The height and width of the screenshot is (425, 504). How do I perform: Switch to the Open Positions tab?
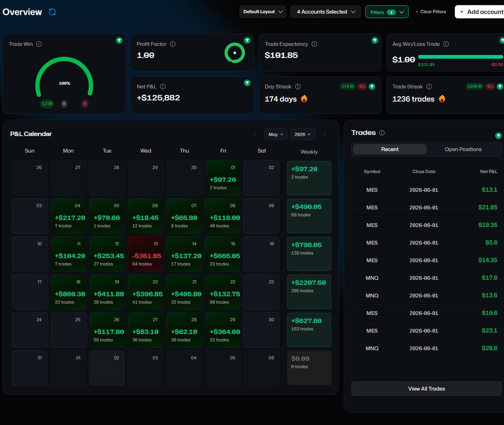[x=463, y=150]
